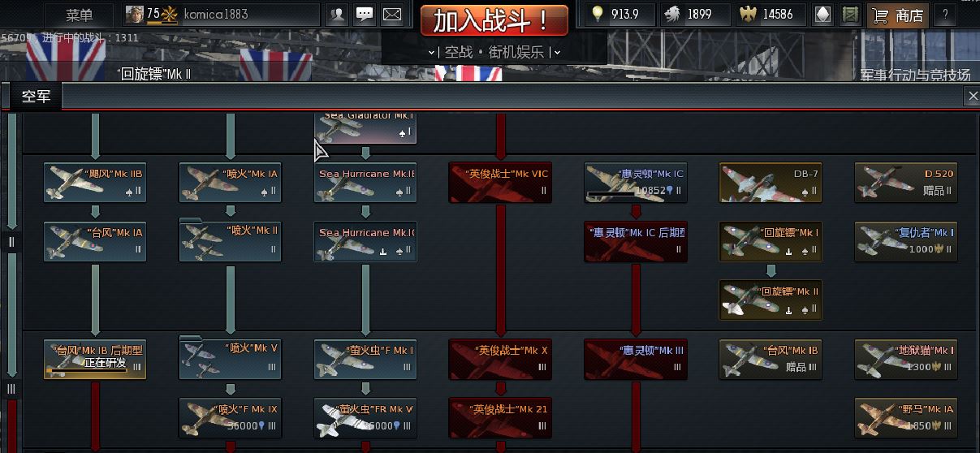Viewport: 980px width, 453px height.
Task: Open the mail envelope icon
Action: coord(392,15)
